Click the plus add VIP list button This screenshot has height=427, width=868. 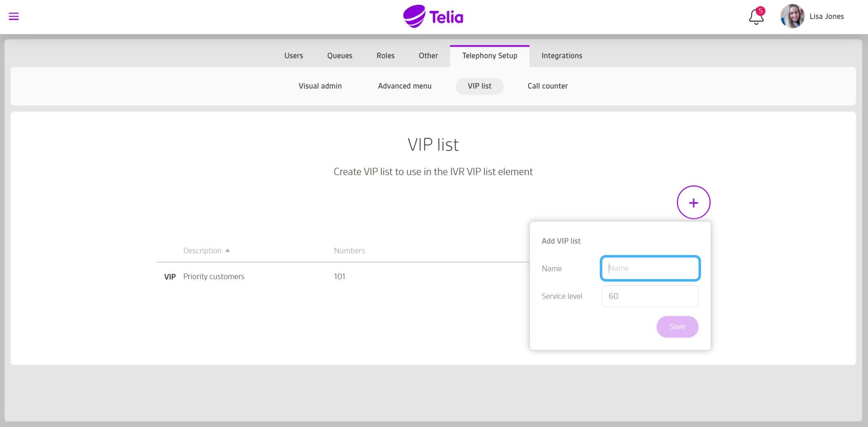[x=693, y=203]
